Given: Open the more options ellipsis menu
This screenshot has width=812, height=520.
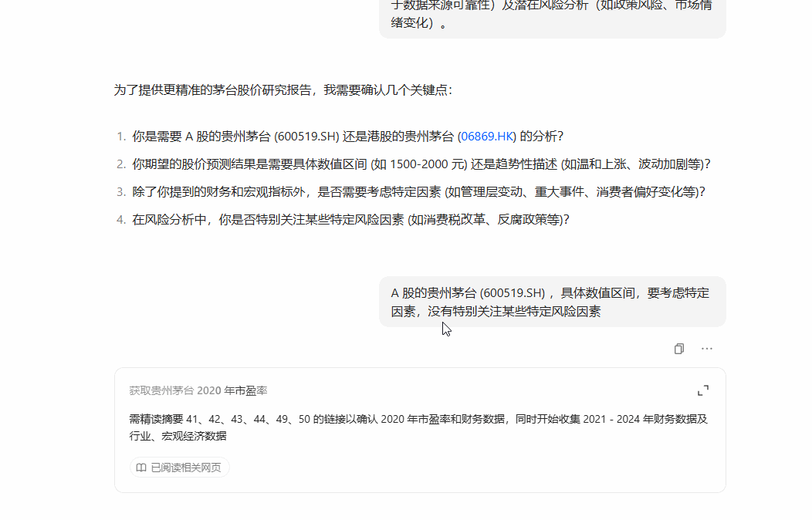Looking at the screenshot, I should (x=707, y=349).
